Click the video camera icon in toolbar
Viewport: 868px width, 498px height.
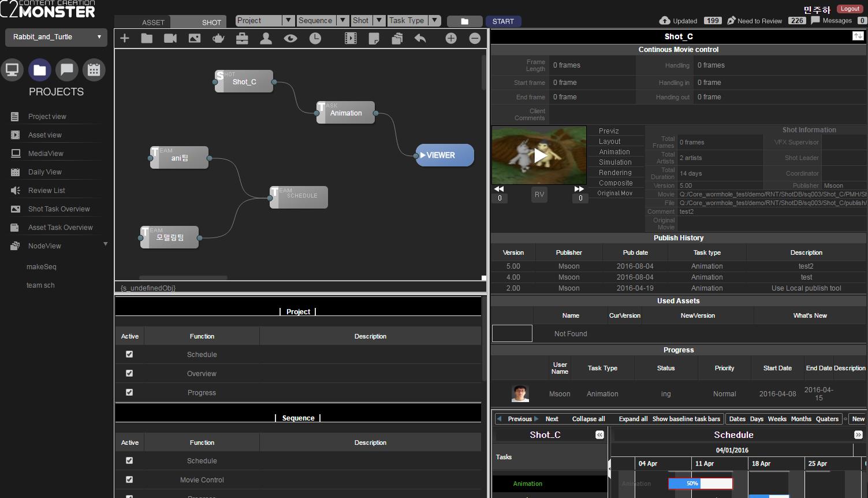[x=170, y=38]
